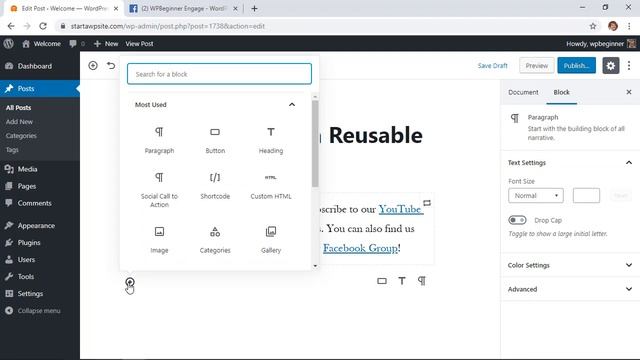Open the Plugins menu
Viewport: 640px width, 360px height.
click(29, 242)
